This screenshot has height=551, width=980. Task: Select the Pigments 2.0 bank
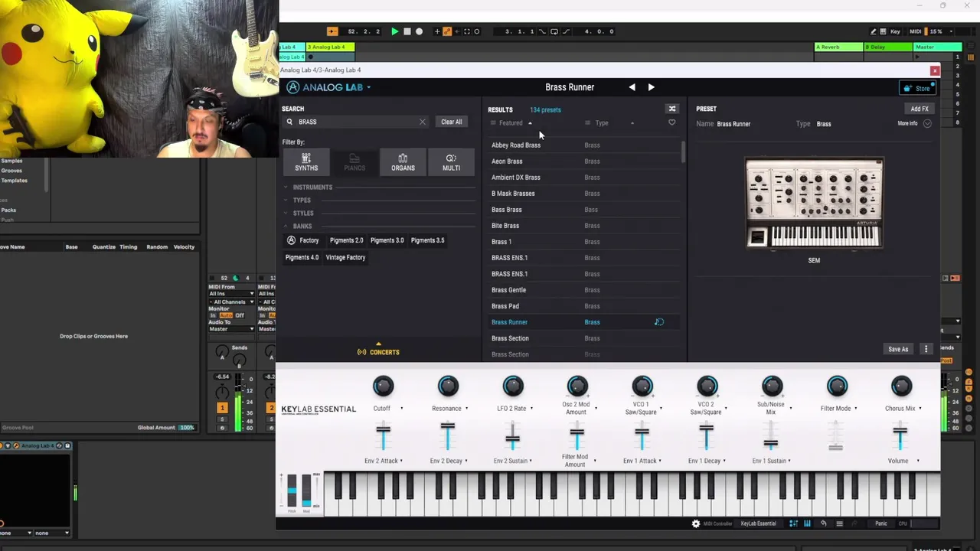coord(346,240)
